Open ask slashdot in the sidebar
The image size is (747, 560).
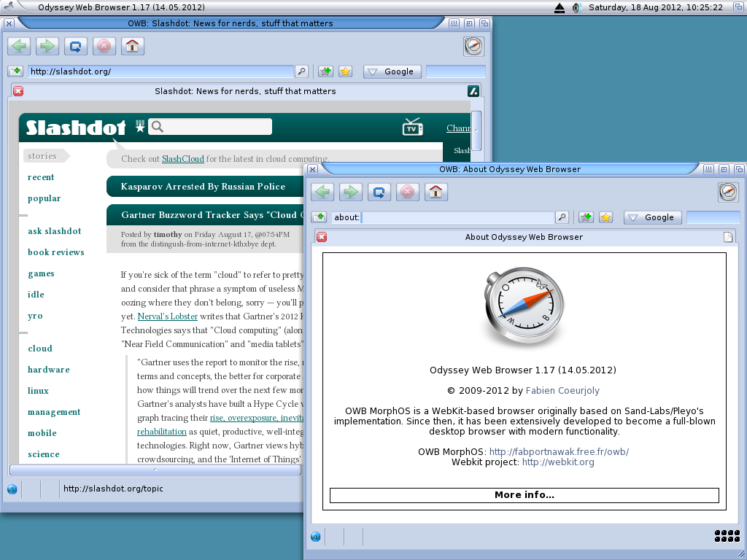(x=54, y=231)
